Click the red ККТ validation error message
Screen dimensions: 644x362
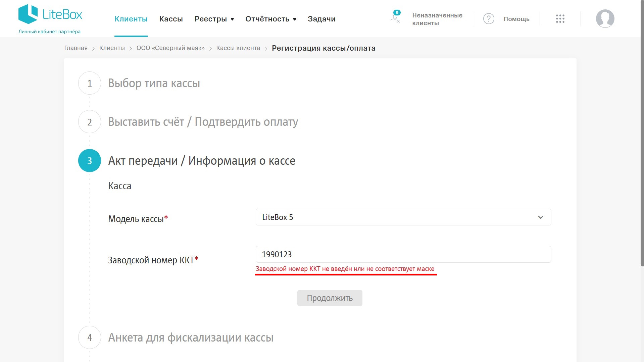(x=345, y=269)
